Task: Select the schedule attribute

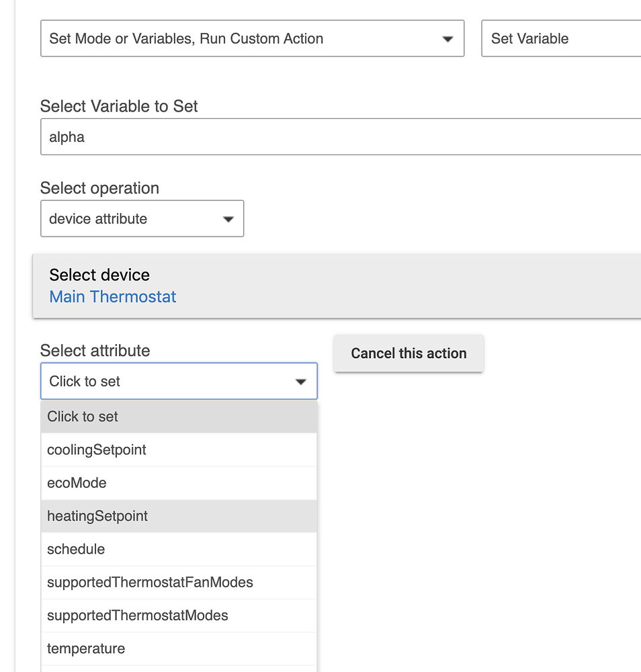Action: click(x=179, y=549)
